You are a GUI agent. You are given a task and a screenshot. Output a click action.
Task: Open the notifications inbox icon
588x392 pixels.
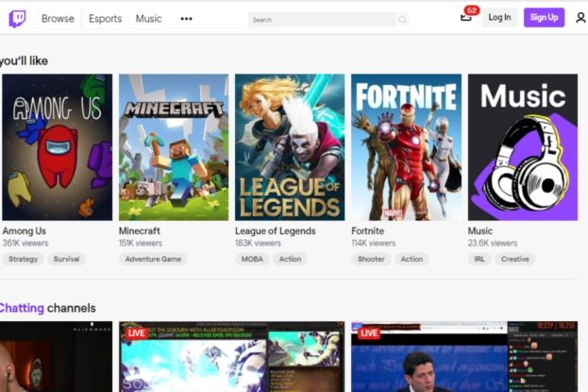465,18
